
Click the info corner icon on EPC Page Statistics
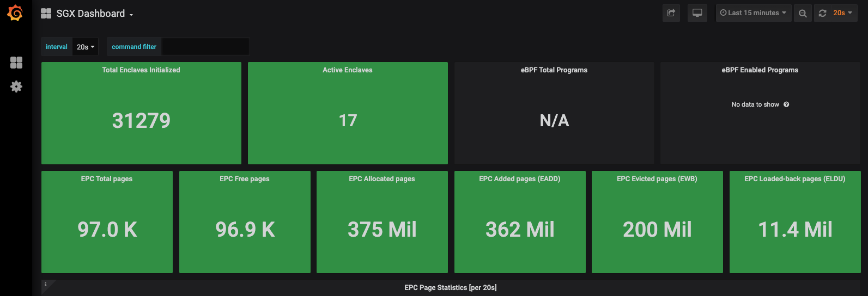46,284
